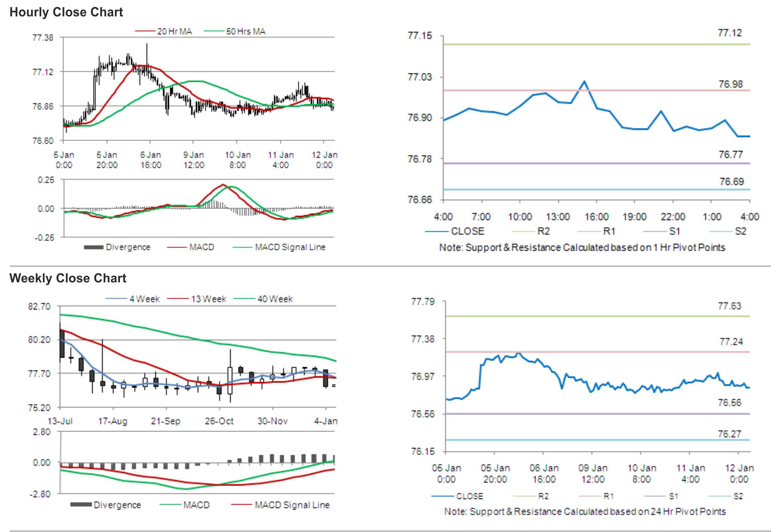Click the "76.98" R1 level label

pos(731,84)
